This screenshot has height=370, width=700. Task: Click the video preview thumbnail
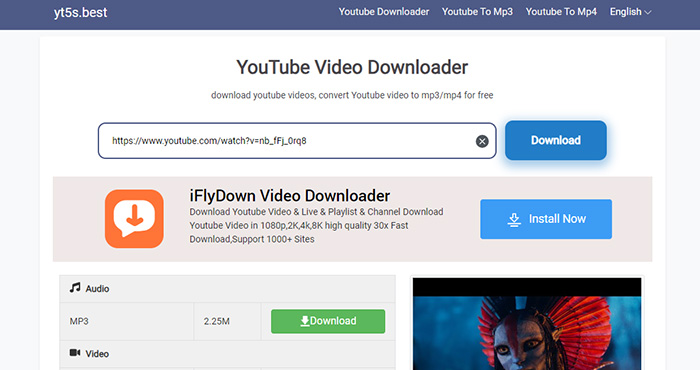527,324
